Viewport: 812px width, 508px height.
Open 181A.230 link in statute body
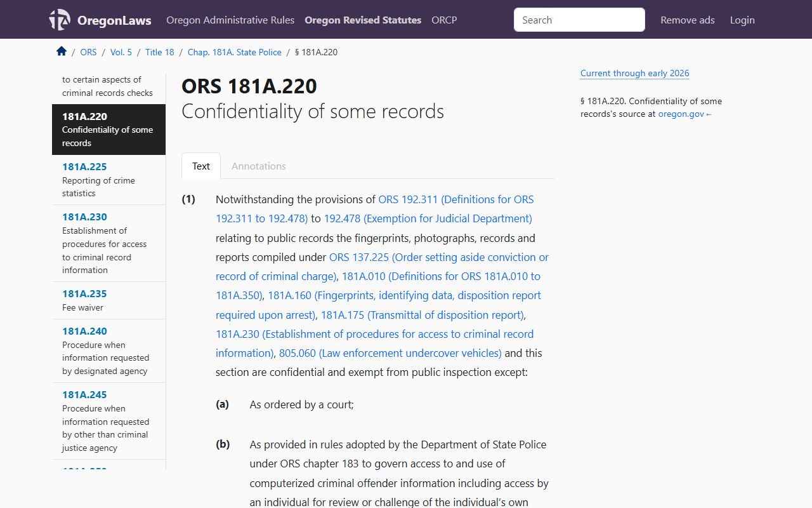[x=375, y=344]
